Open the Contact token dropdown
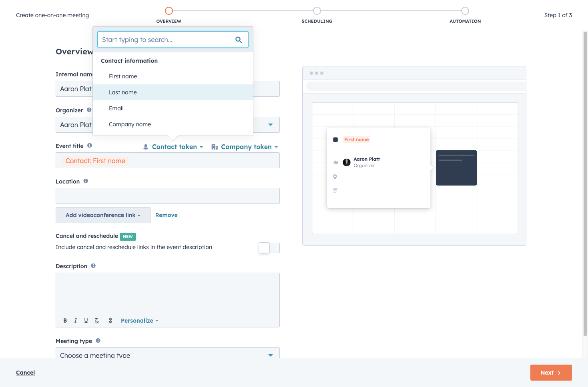Screen dimensions: 588x387 point(173,147)
